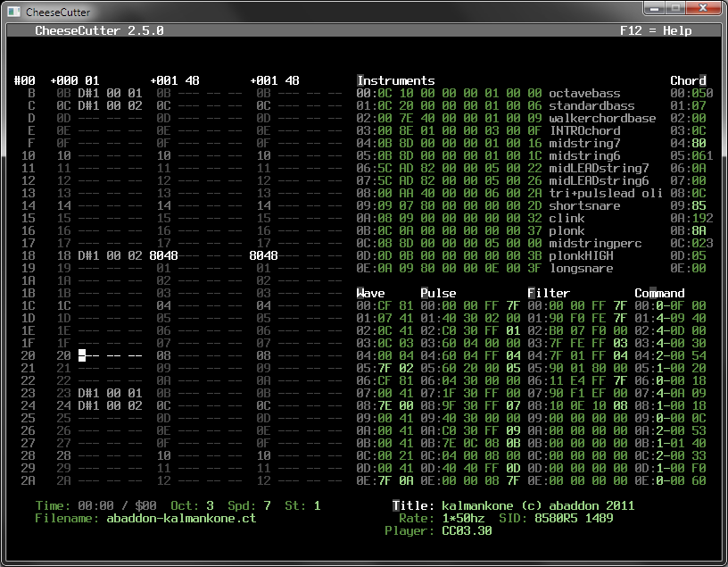Viewport: 728px width, 567px height.
Task: Select the plonkHIGH instrument
Action: [x=484, y=256]
